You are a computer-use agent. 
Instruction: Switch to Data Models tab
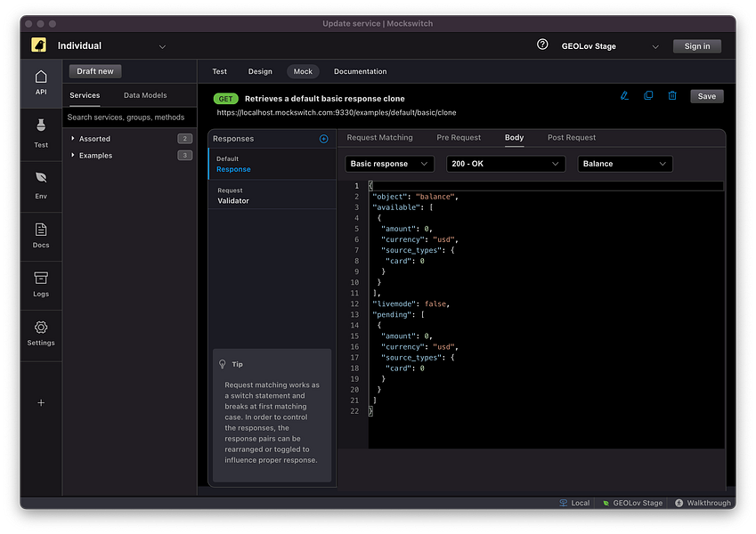coord(145,95)
